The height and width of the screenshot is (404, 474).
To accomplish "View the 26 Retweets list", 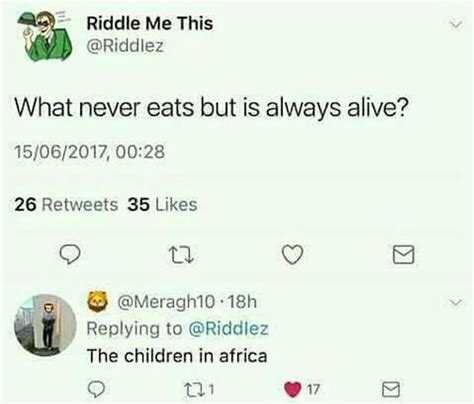I will coord(66,205).
